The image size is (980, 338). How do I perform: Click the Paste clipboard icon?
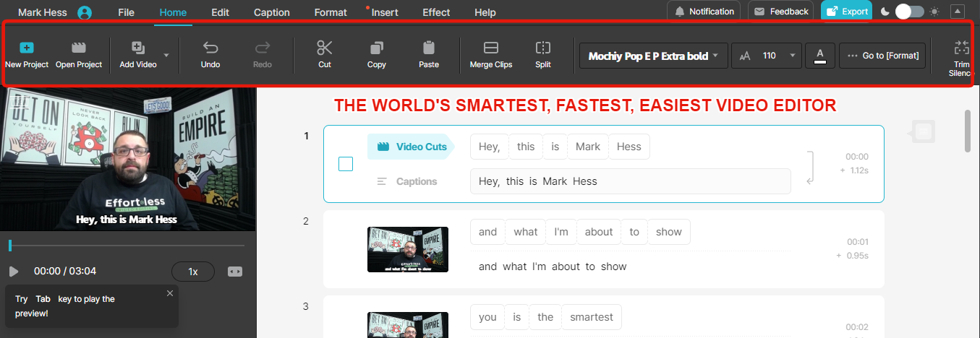pos(429,48)
